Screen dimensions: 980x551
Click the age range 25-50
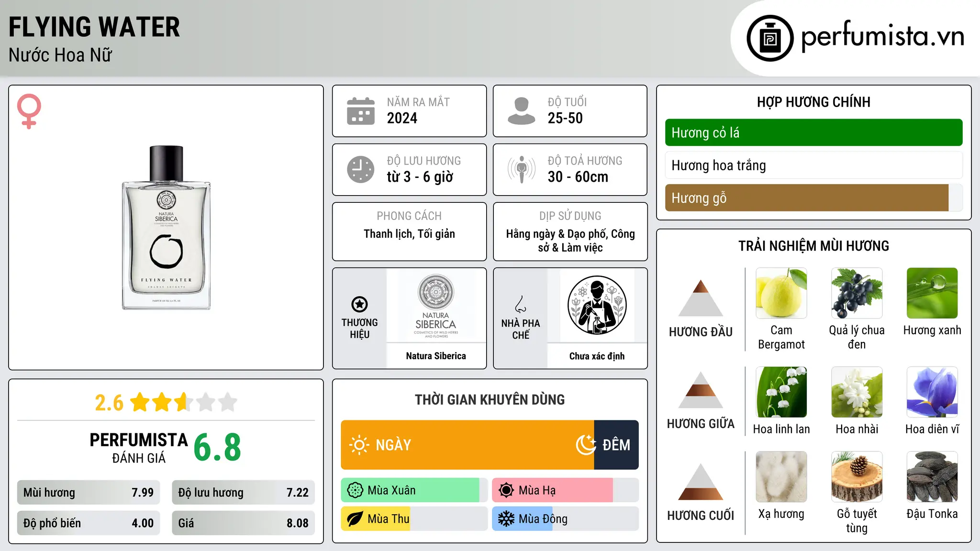pos(565,118)
